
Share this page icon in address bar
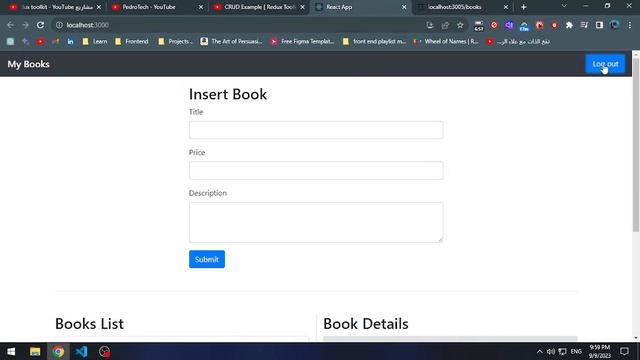click(445, 25)
